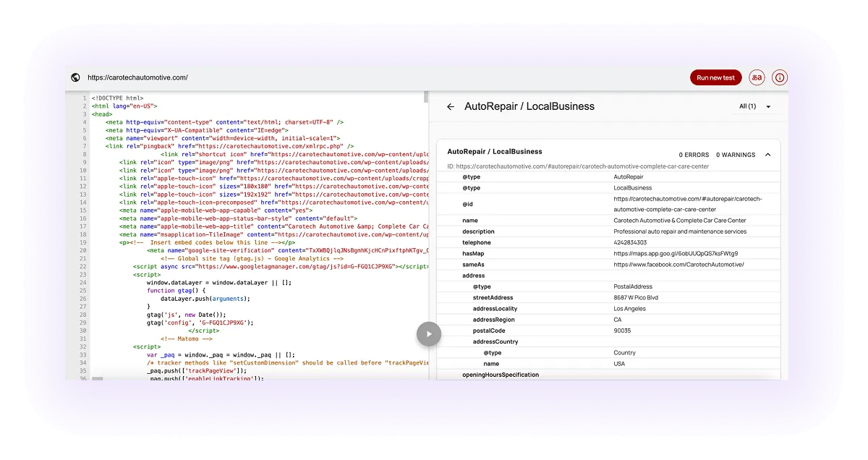Viewport: 868px width, 460px height.
Task: Click the postalCode value 90035
Action: click(x=622, y=331)
